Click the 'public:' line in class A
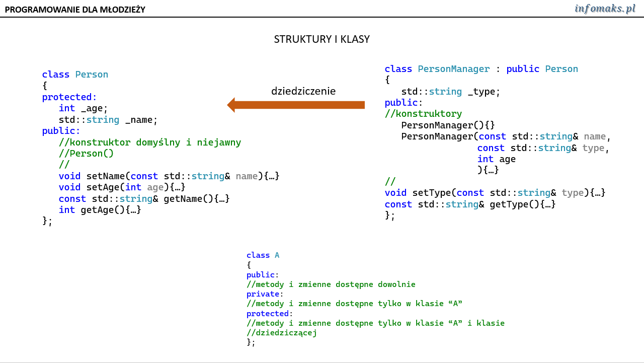The height and width of the screenshot is (363, 644). pyautogui.click(x=263, y=275)
